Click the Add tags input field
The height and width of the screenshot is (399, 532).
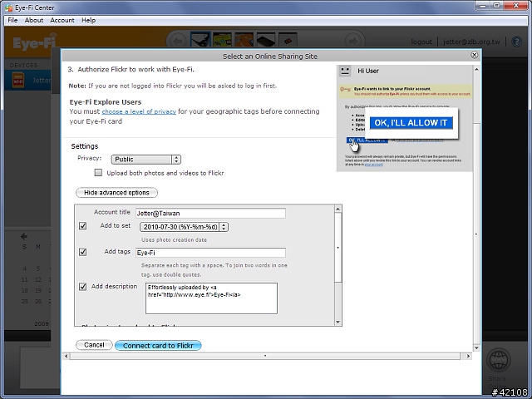(x=210, y=253)
